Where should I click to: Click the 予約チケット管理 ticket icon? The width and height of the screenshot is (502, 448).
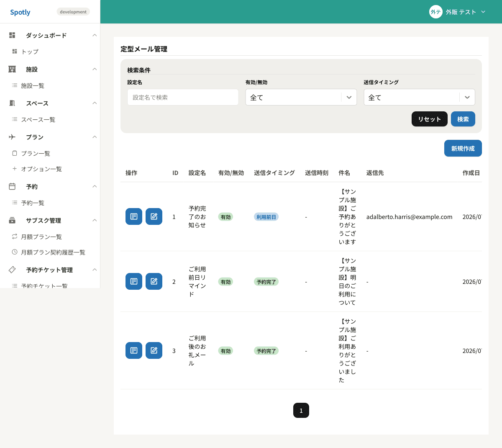12,270
